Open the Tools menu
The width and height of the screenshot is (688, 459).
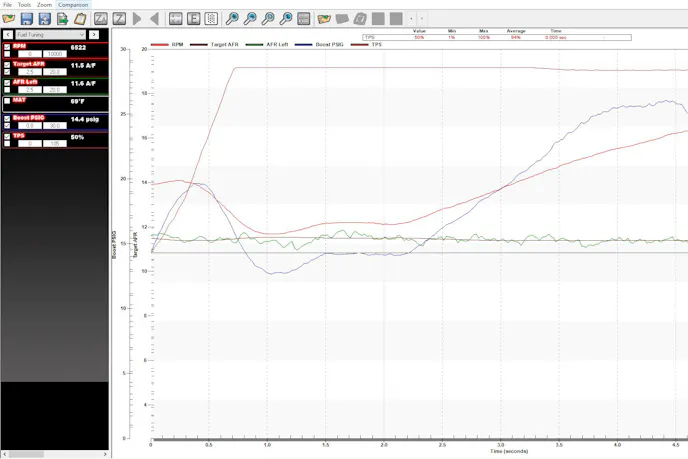click(x=24, y=5)
